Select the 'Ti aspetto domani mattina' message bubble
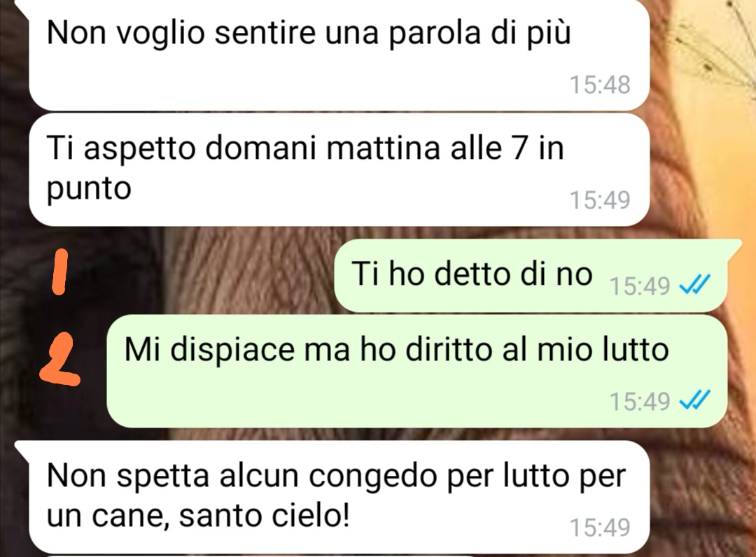756x557 pixels. pyautogui.click(x=339, y=170)
